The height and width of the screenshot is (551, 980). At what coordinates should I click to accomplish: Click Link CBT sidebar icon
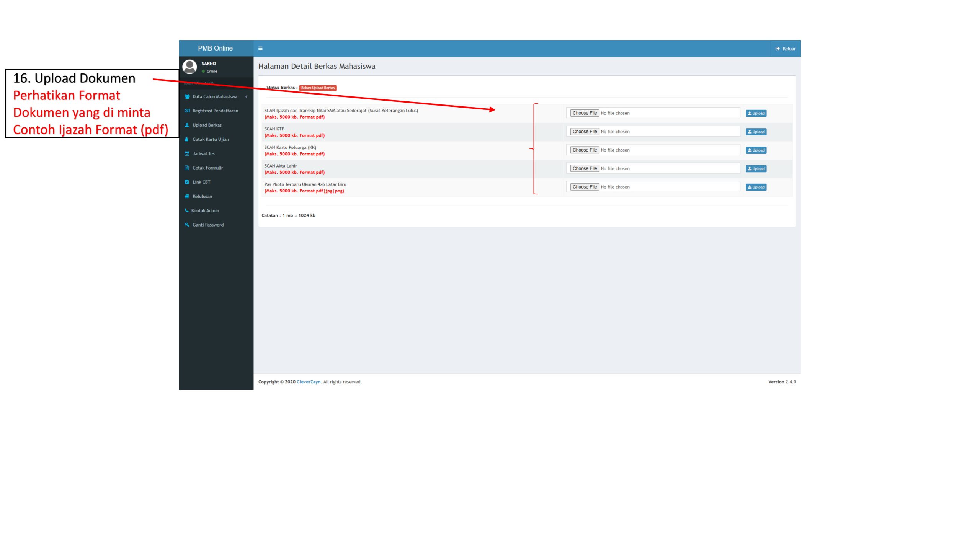pyautogui.click(x=187, y=182)
